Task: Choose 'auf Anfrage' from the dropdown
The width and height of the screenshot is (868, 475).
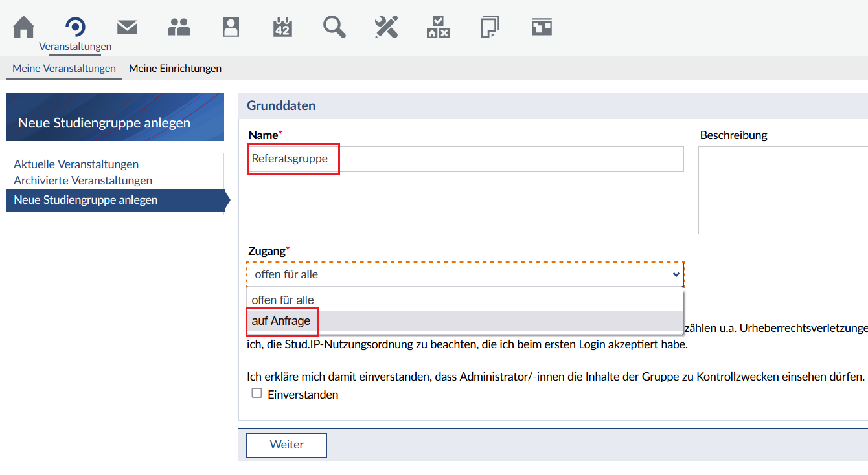Action: [281, 321]
